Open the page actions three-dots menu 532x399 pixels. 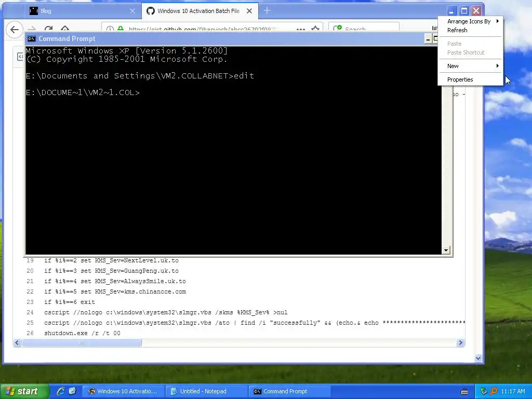coord(301,30)
